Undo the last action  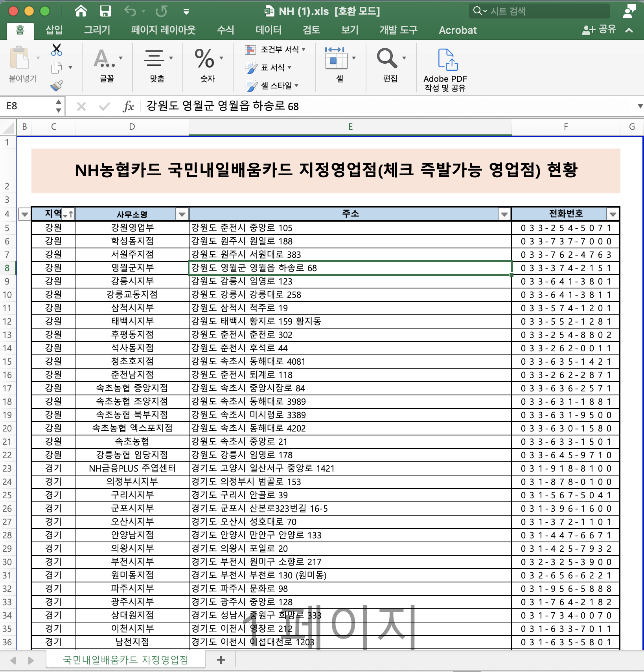click(x=130, y=11)
